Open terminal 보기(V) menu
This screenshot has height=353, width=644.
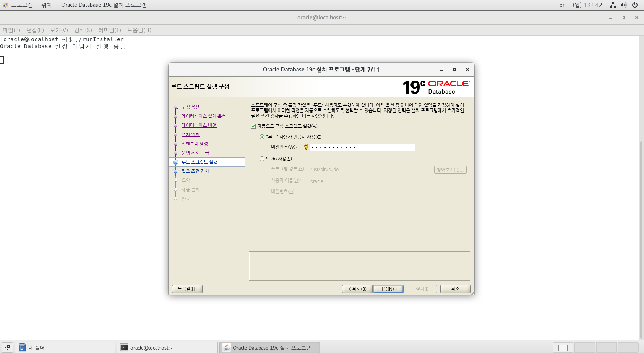click(x=59, y=30)
